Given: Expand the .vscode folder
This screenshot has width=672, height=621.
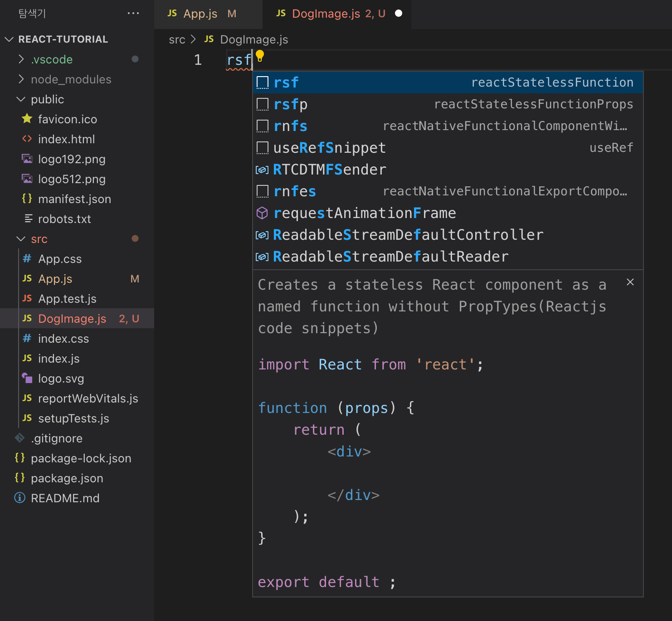Looking at the screenshot, I should pyautogui.click(x=21, y=59).
